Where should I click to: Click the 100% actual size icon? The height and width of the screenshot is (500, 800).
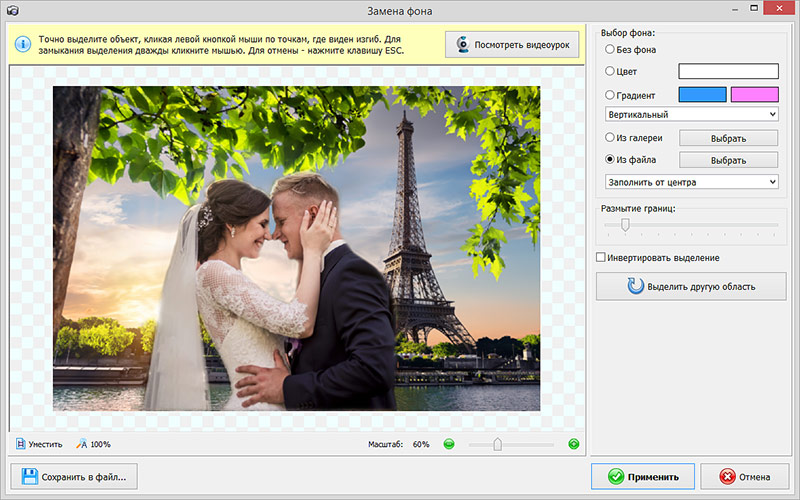tap(82, 444)
